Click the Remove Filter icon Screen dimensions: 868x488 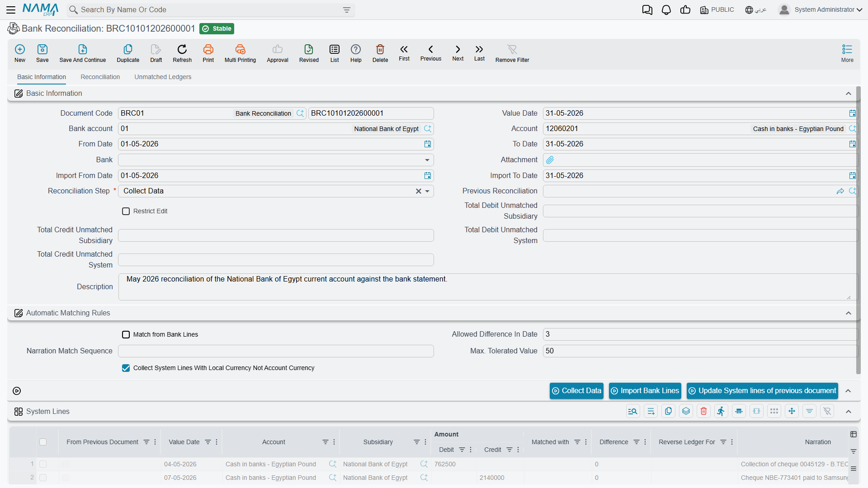(x=512, y=53)
